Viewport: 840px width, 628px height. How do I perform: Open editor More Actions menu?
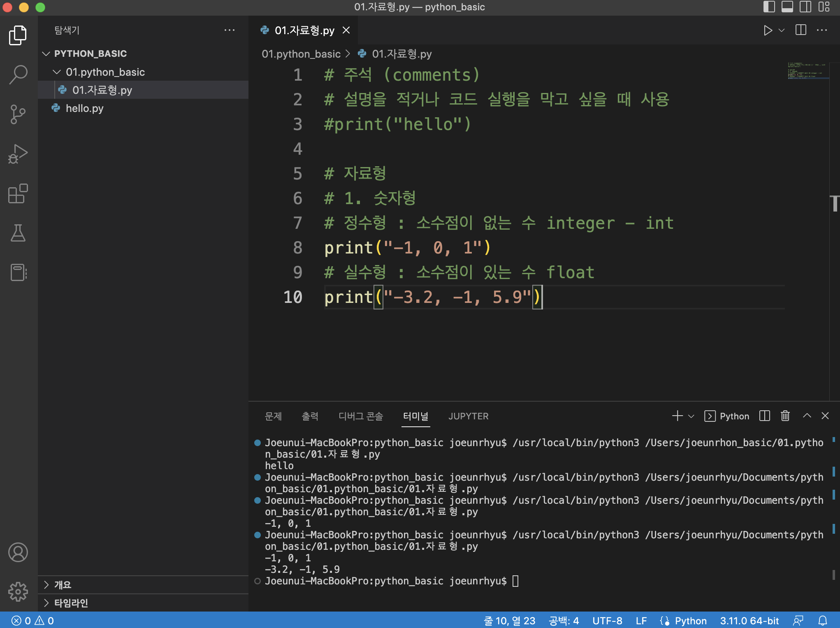(x=822, y=30)
